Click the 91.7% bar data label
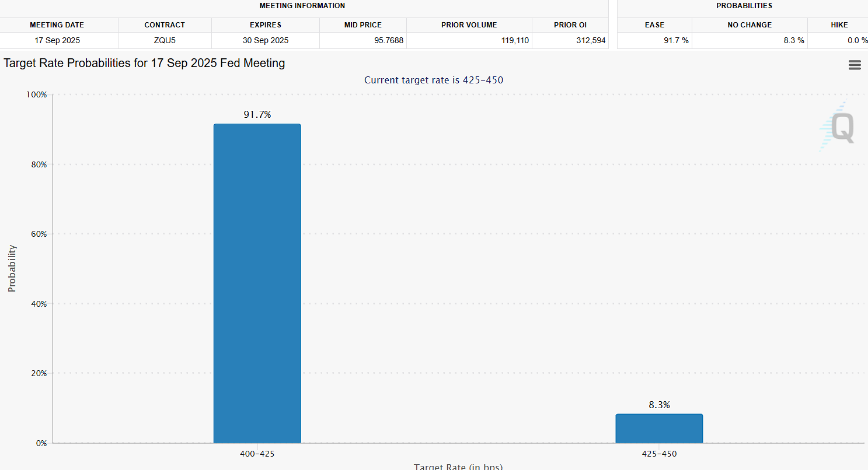Image resolution: width=868 pixels, height=470 pixels. point(257,115)
